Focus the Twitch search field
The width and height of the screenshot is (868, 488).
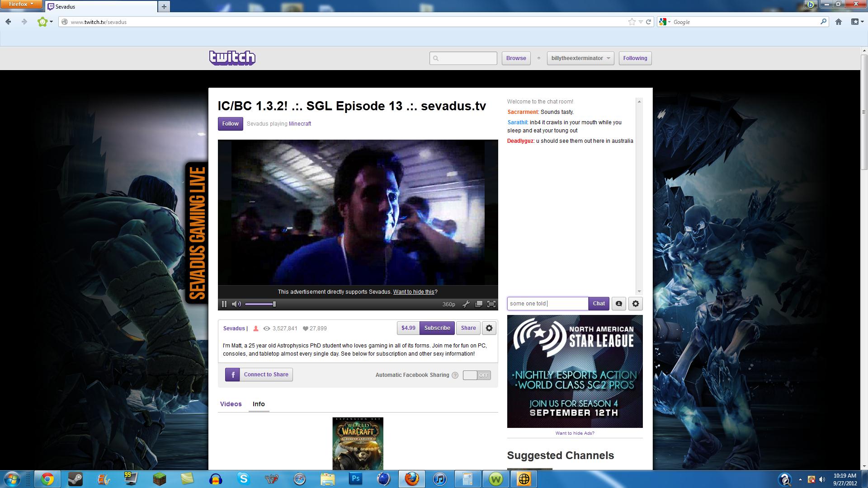(x=463, y=58)
